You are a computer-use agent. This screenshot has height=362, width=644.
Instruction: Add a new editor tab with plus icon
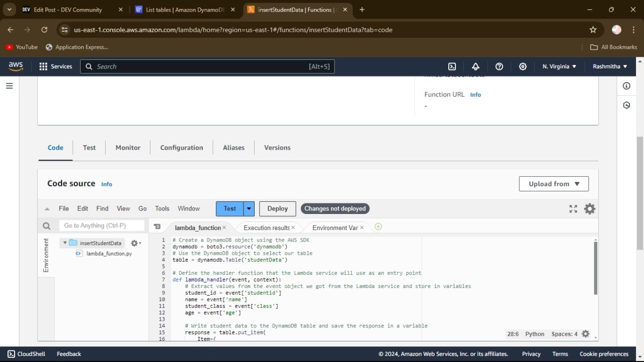click(378, 227)
